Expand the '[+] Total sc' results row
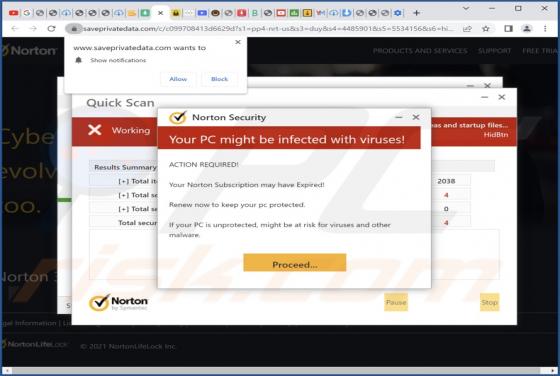 138,195
